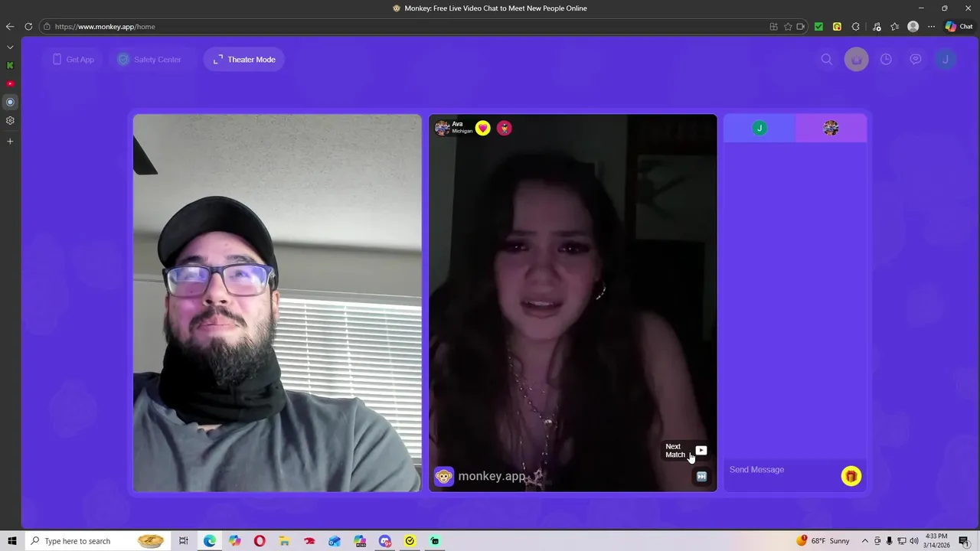The height and width of the screenshot is (551, 980).
Task: Open the Favorites list icon
Action: click(x=894, y=27)
